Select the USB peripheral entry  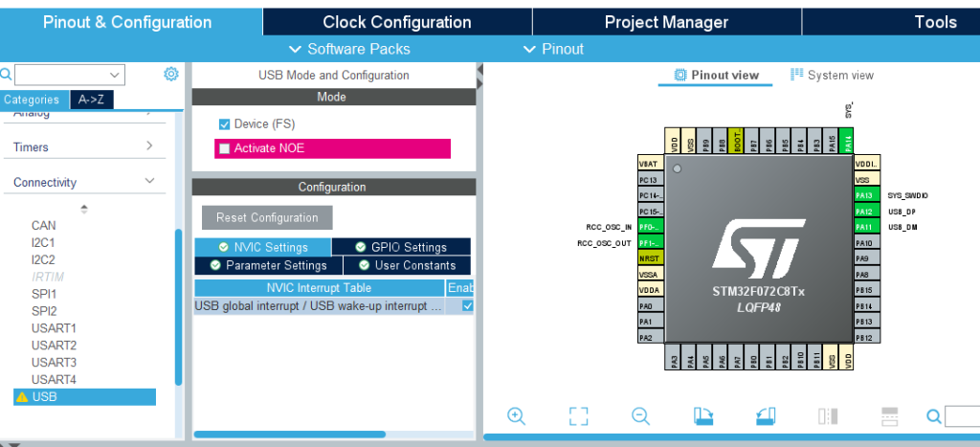[x=84, y=396]
